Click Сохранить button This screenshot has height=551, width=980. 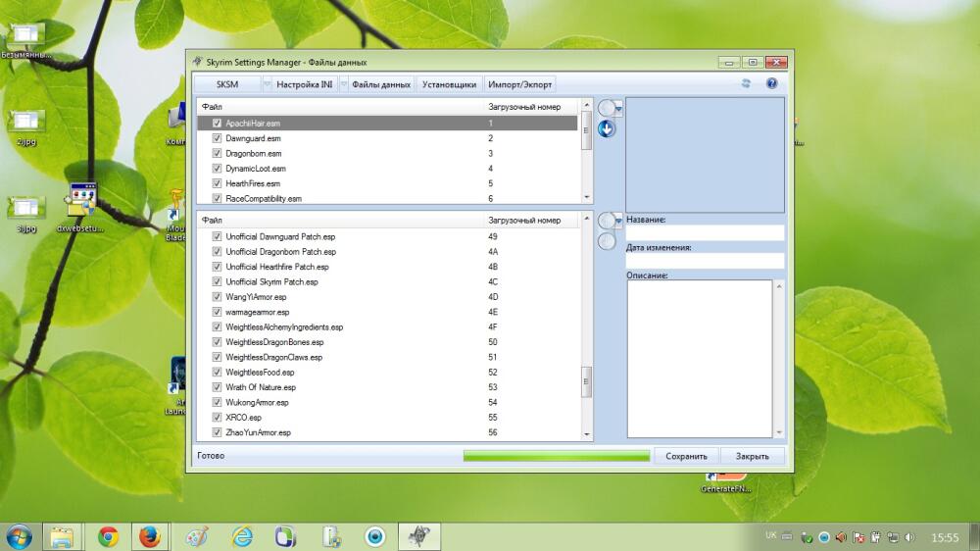coord(686,456)
